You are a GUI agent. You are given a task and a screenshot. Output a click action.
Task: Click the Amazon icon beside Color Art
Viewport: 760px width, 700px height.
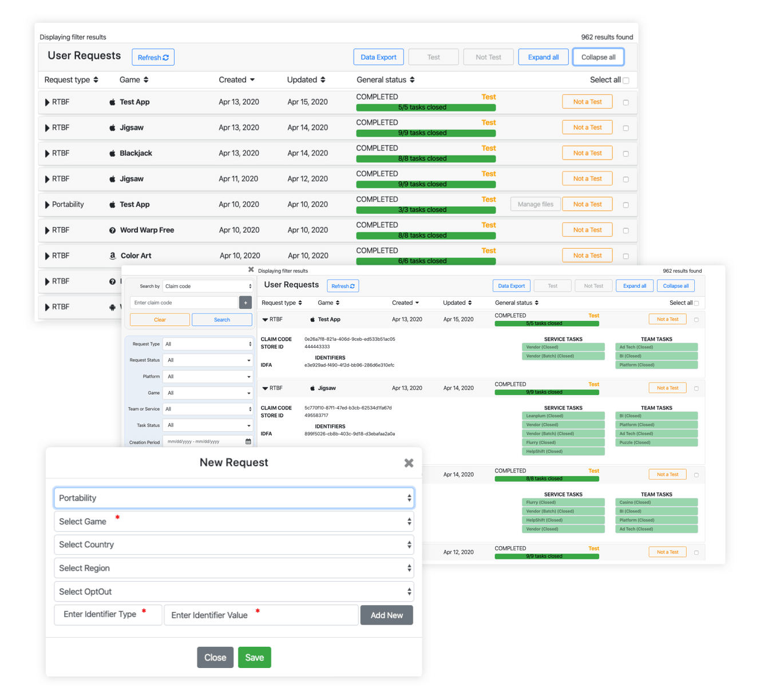tap(113, 256)
